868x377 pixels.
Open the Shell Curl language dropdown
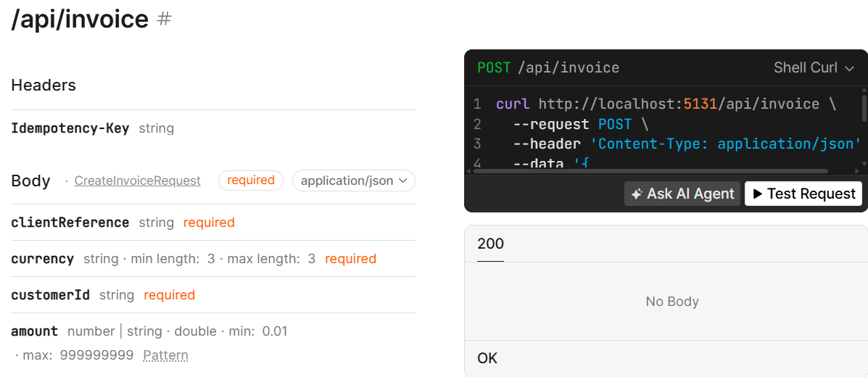[814, 68]
